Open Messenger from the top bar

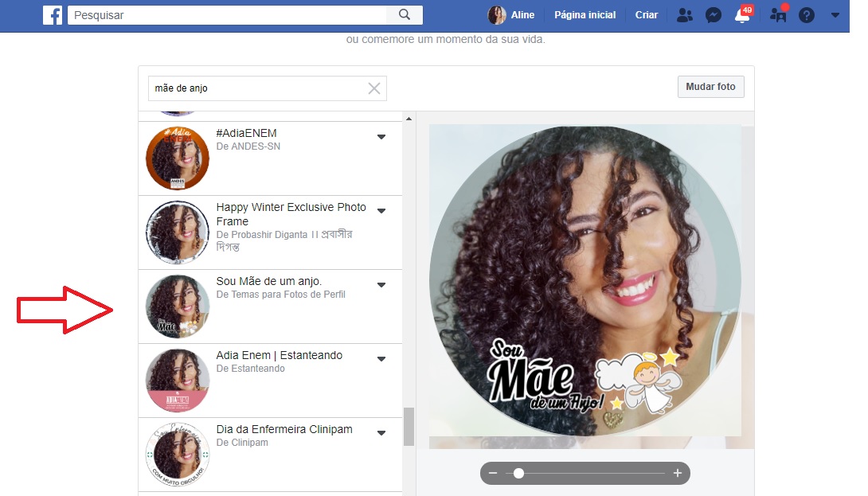click(713, 14)
